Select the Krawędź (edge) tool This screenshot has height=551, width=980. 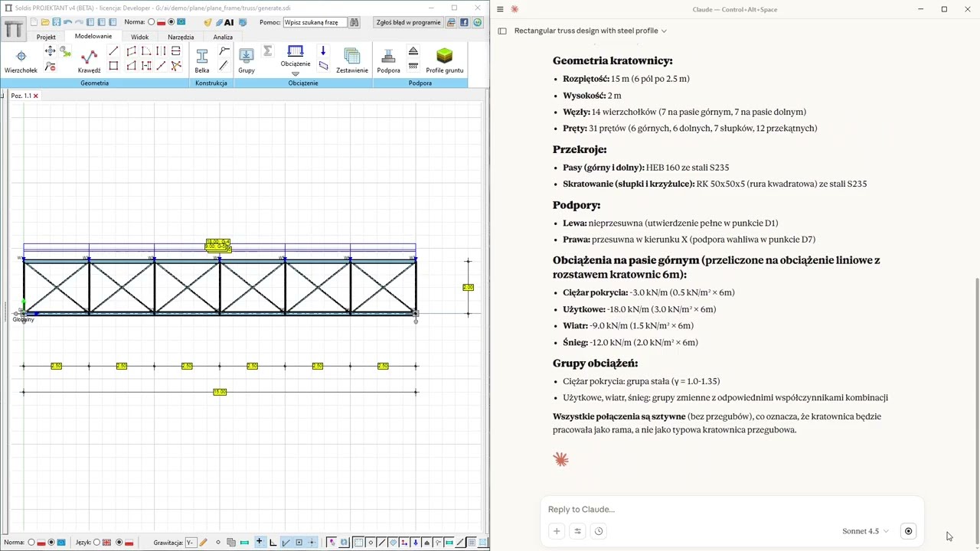(89, 60)
